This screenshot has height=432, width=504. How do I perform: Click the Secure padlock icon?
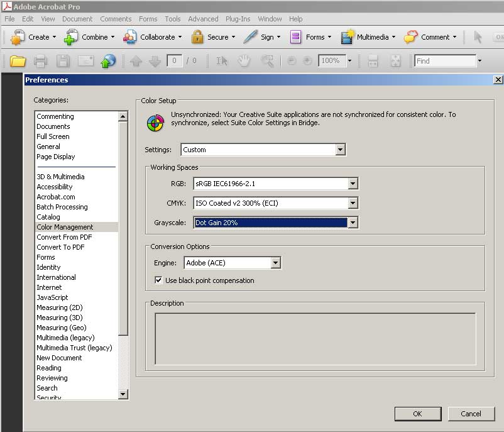coord(197,37)
